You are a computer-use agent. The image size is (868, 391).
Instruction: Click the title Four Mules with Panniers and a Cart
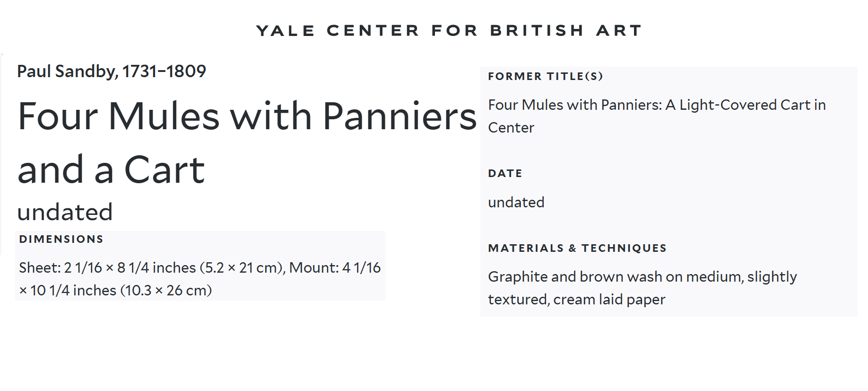[247, 142]
